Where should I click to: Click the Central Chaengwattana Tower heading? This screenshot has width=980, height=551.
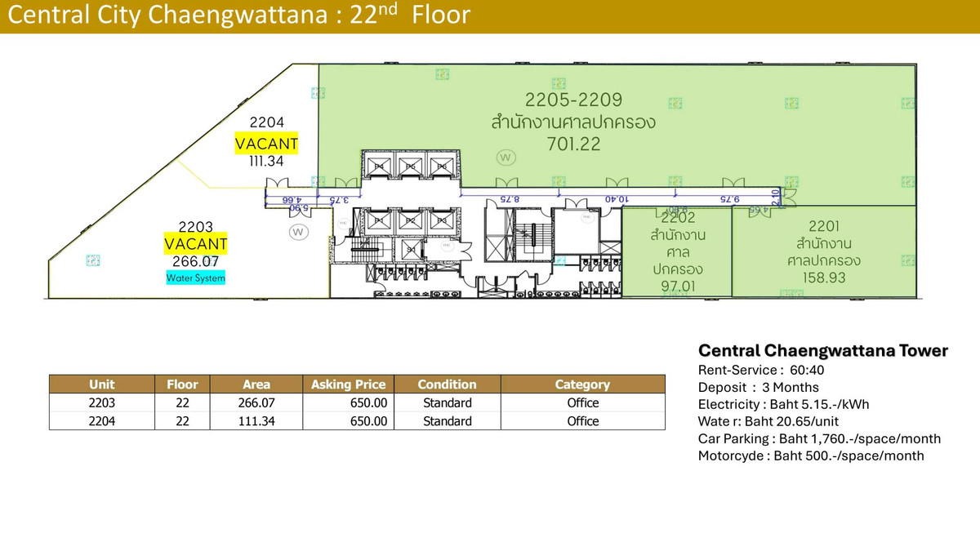coord(822,351)
